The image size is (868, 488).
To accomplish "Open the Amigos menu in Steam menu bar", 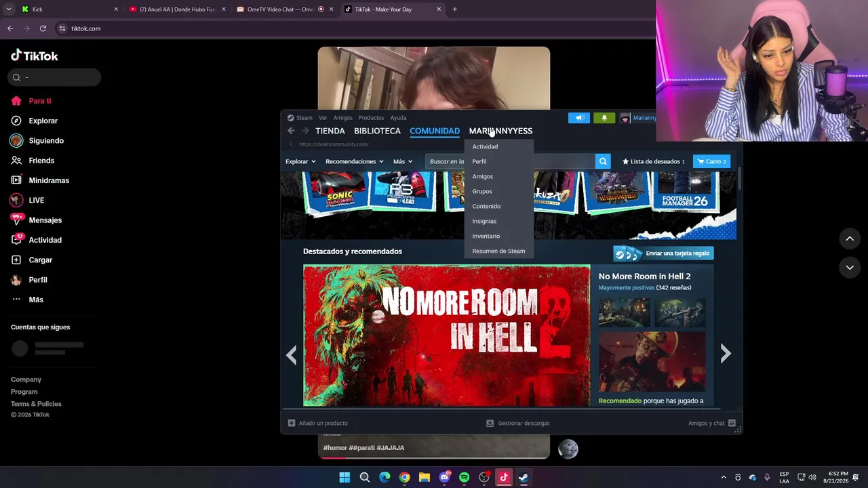I will click(x=343, y=118).
